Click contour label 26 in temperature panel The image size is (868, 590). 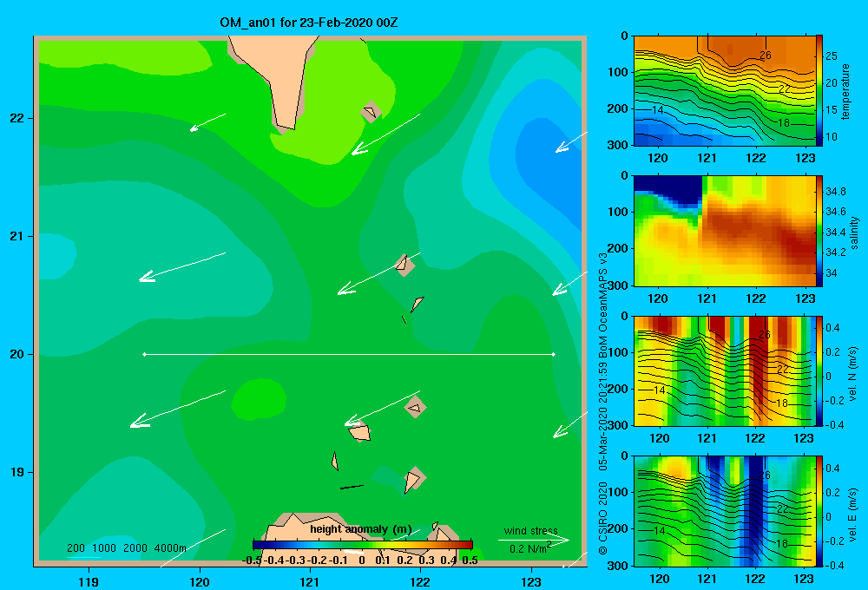(x=765, y=56)
